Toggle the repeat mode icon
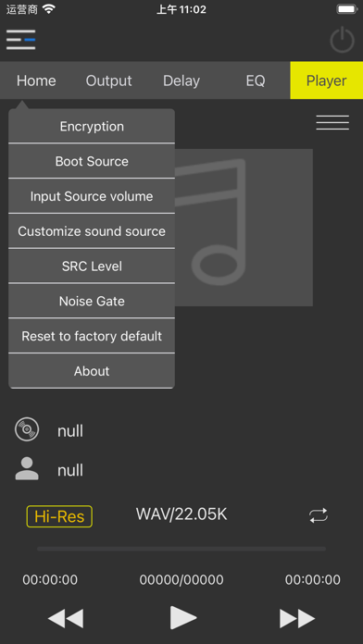The height and width of the screenshot is (644, 363). [x=319, y=515]
